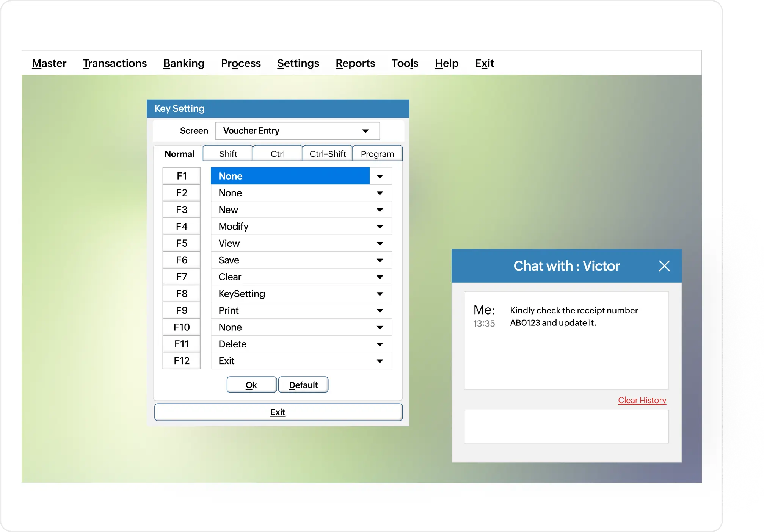Select the Ctrl+Shift tab

tap(328, 153)
